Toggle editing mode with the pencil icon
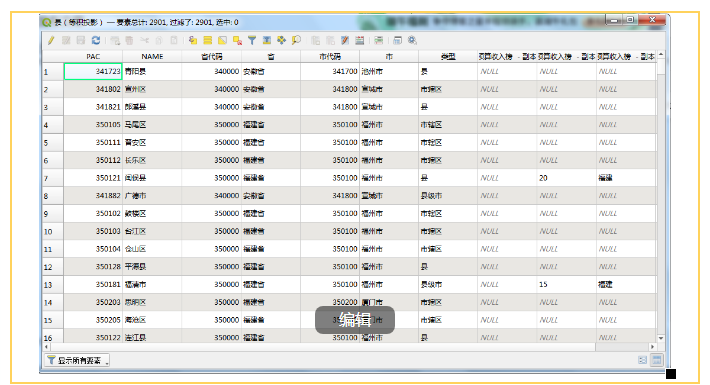 coord(51,40)
